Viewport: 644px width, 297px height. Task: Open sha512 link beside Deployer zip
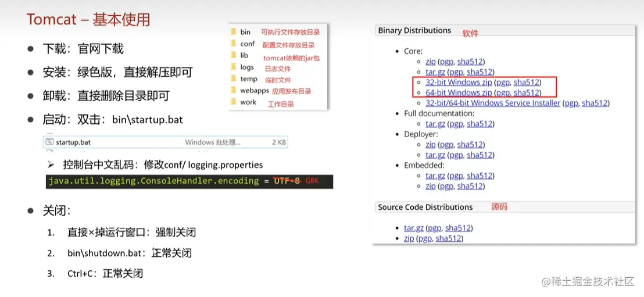[470, 145]
